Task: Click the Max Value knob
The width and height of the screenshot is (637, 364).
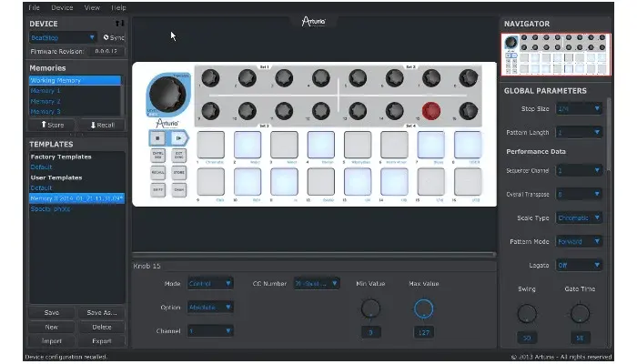Action: [423, 309]
